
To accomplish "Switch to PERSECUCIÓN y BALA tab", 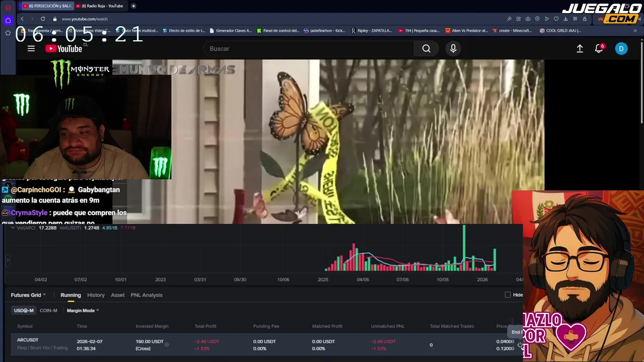I will (47, 6).
